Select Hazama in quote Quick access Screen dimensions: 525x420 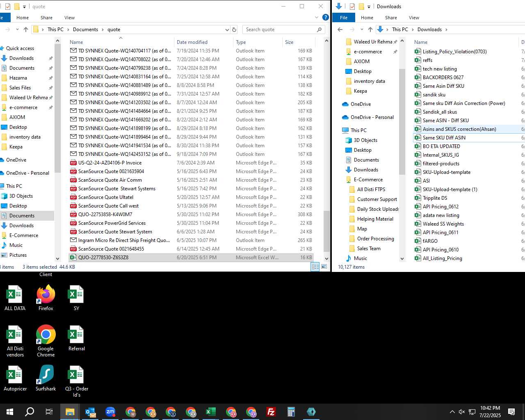pyautogui.click(x=18, y=78)
